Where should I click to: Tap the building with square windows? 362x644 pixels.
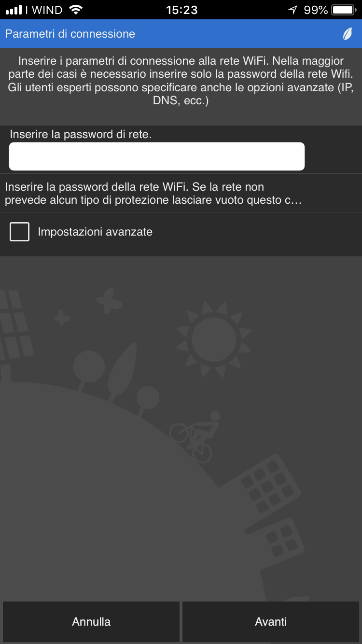(270, 489)
